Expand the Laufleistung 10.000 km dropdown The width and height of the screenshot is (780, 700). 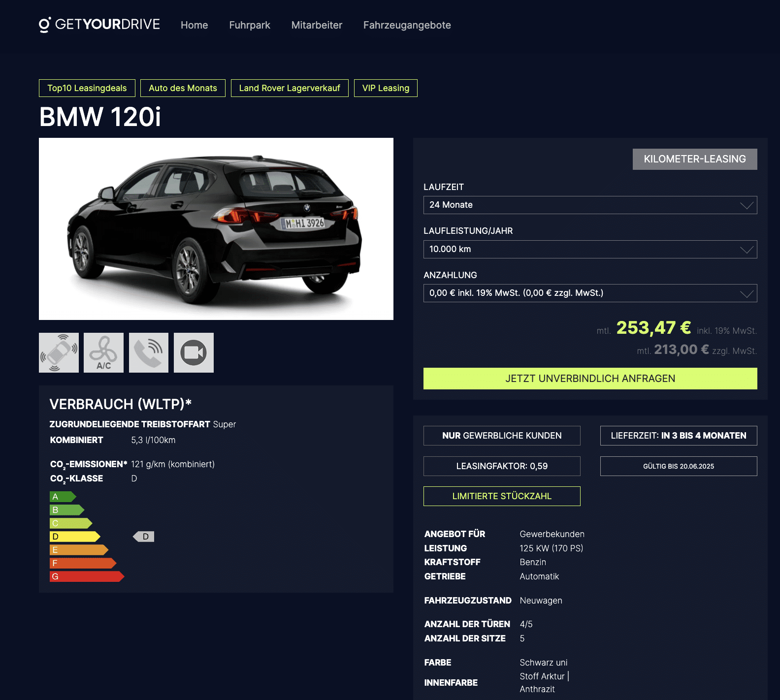tap(590, 249)
